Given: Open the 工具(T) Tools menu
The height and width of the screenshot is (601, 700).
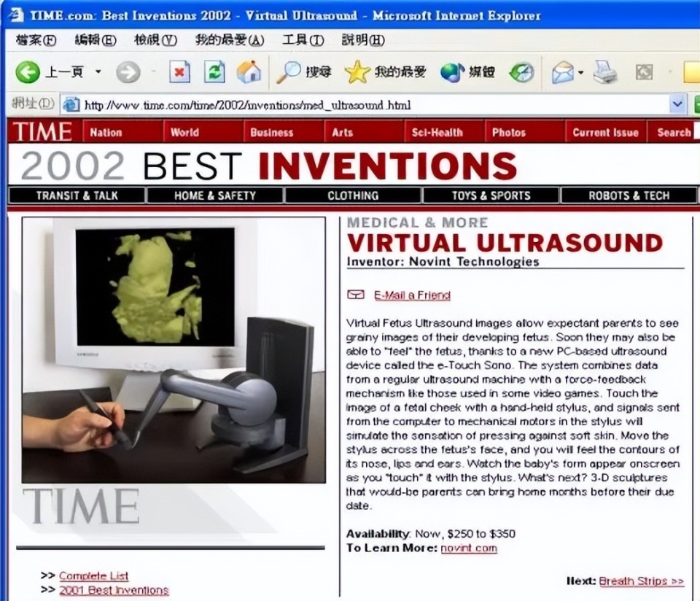Looking at the screenshot, I should pos(303,40).
